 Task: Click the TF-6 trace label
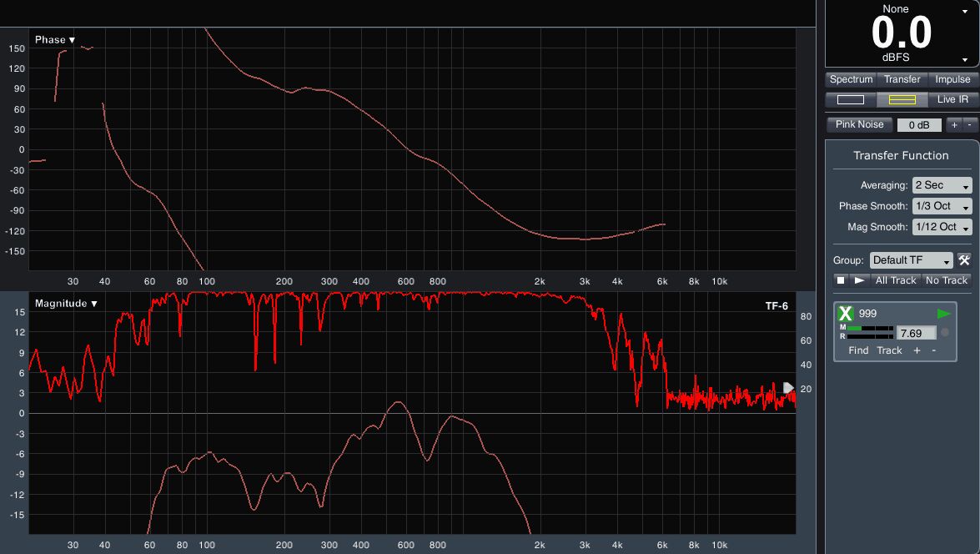(x=776, y=305)
